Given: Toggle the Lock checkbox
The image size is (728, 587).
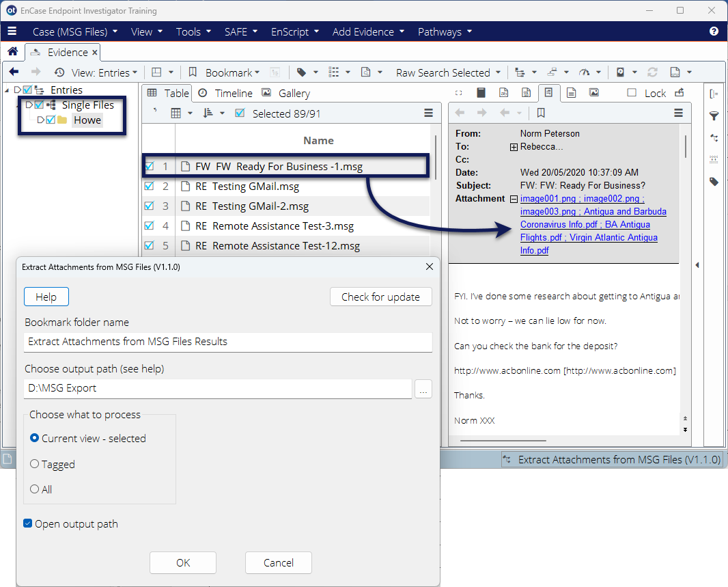Looking at the screenshot, I should coord(632,92).
